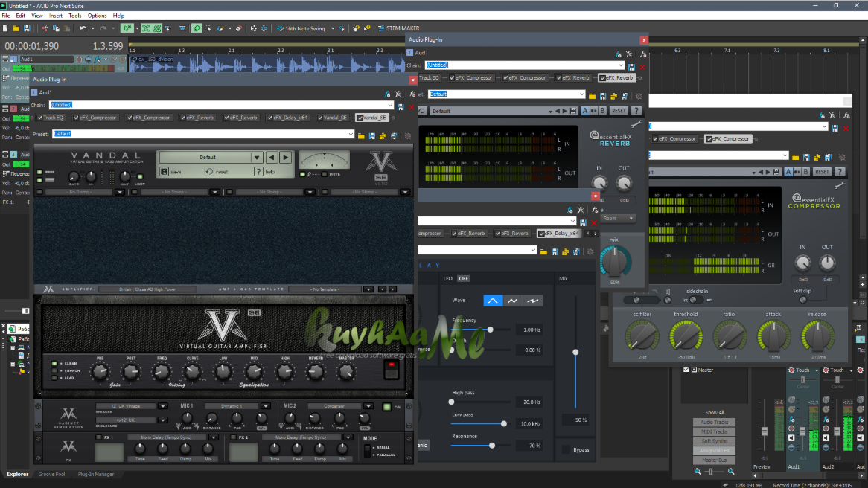
Task: Open the Options menu
Action: (97, 16)
